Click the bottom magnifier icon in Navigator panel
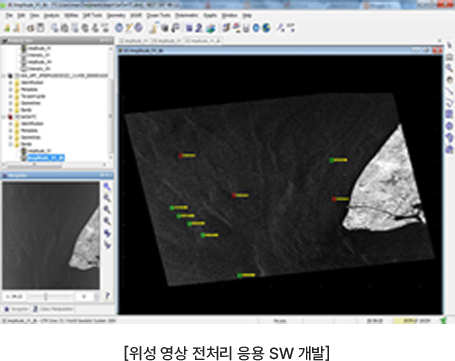455x361 pixels. [107, 221]
